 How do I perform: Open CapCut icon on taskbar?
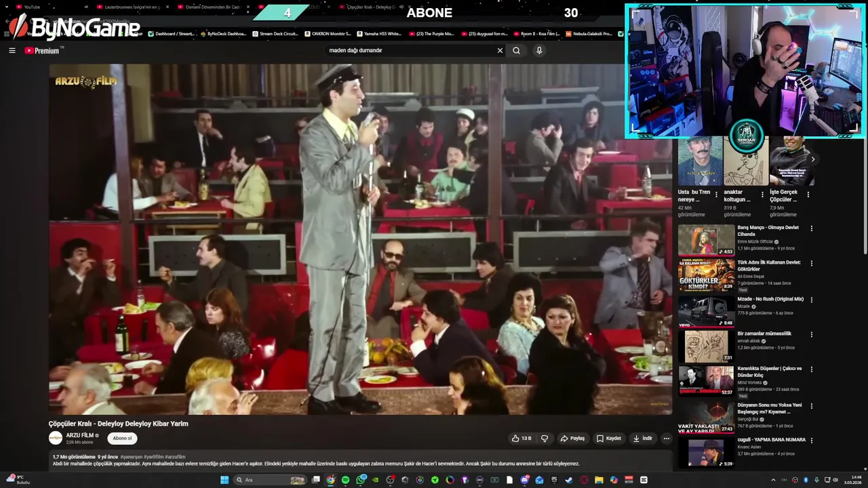tap(644, 480)
